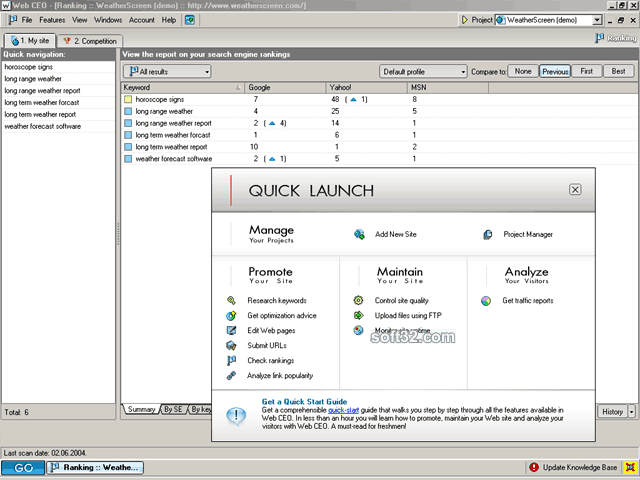This screenshot has width=640, height=480.
Task: Click the flag icon left of File menu
Action: pyautogui.click(x=13, y=20)
